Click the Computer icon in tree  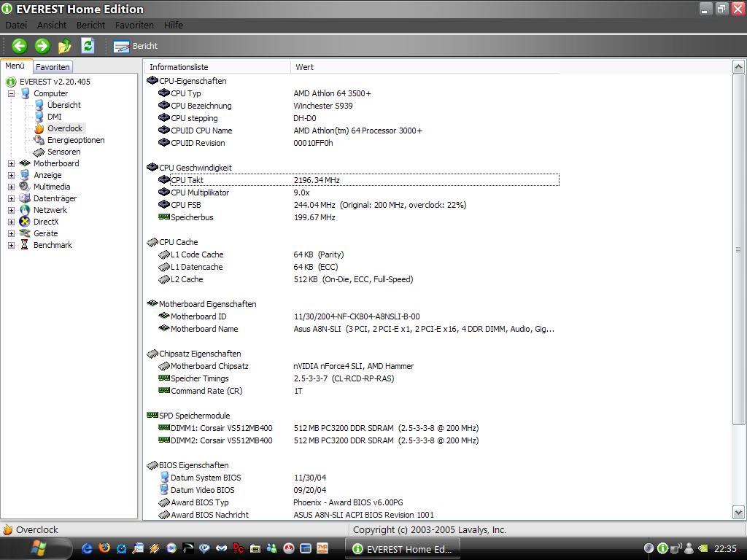(x=25, y=93)
